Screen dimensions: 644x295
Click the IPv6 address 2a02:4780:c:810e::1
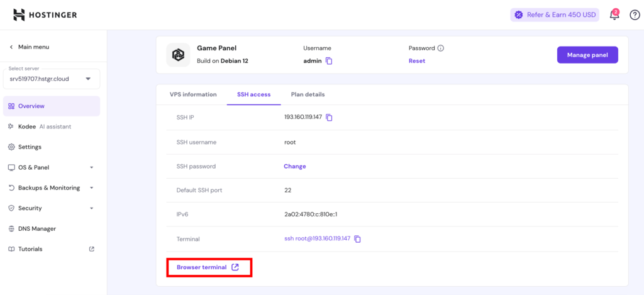(x=311, y=214)
